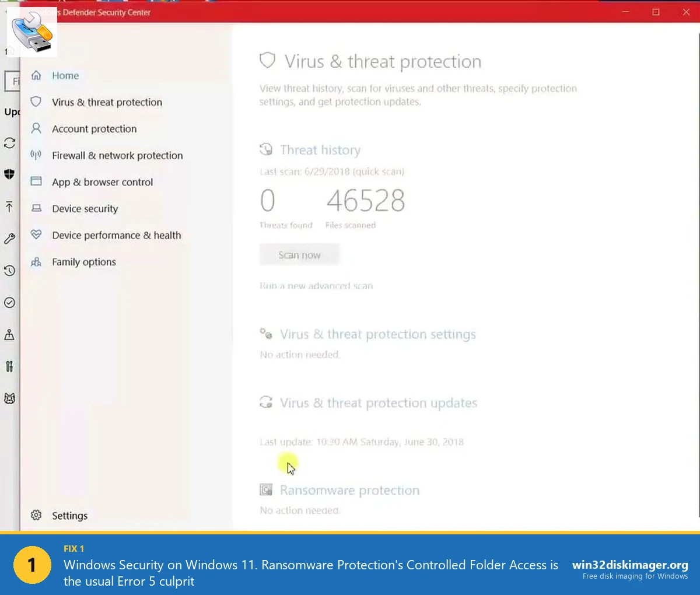Expand the Threat history section
Viewport: 700px width, 595px height.
[x=320, y=150]
